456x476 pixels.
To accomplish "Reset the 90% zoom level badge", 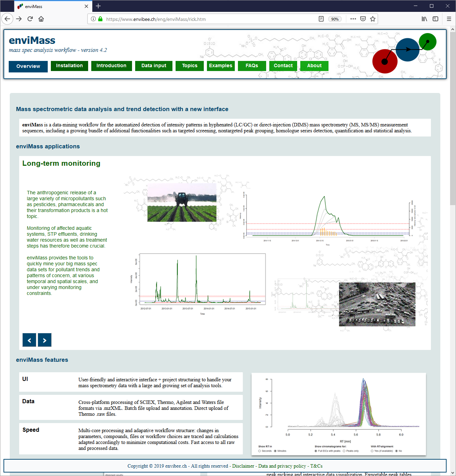I will (x=335, y=19).
